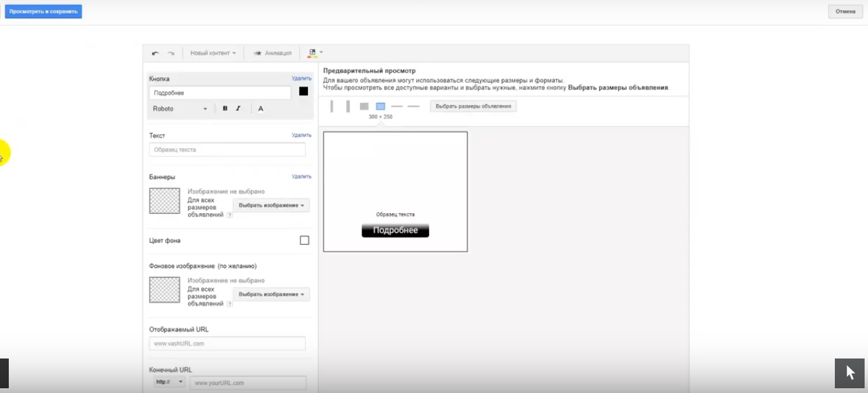Click the Просмотреть и сохранить button
The width and height of the screenshot is (868, 393).
(43, 11)
